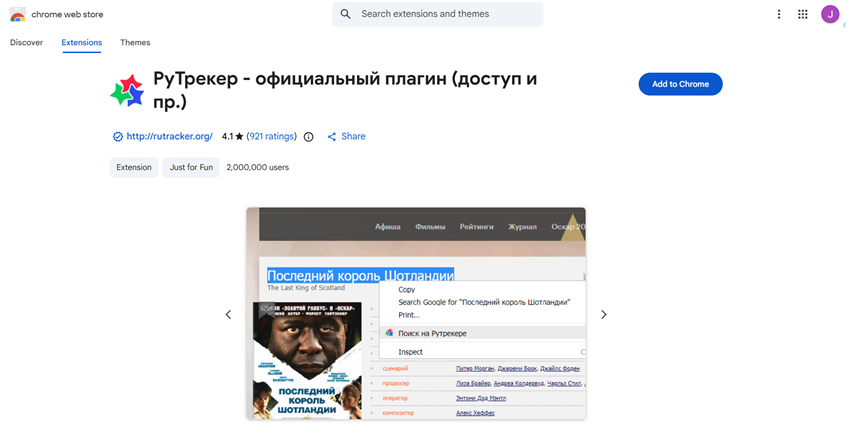Screen dimensions: 850x426
Task: Select the Extensions tab
Action: point(81,42)
